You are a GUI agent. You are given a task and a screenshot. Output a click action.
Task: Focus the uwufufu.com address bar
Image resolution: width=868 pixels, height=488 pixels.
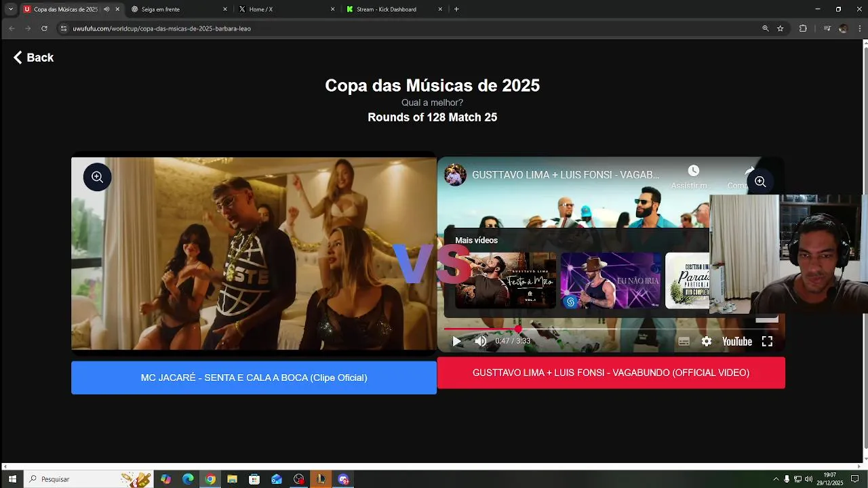(407, 28)
